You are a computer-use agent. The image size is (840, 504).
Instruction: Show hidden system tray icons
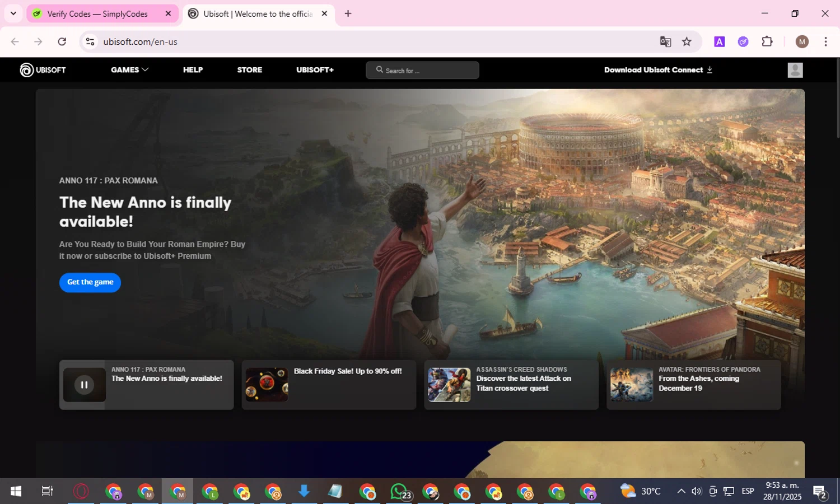pos(681,492)
